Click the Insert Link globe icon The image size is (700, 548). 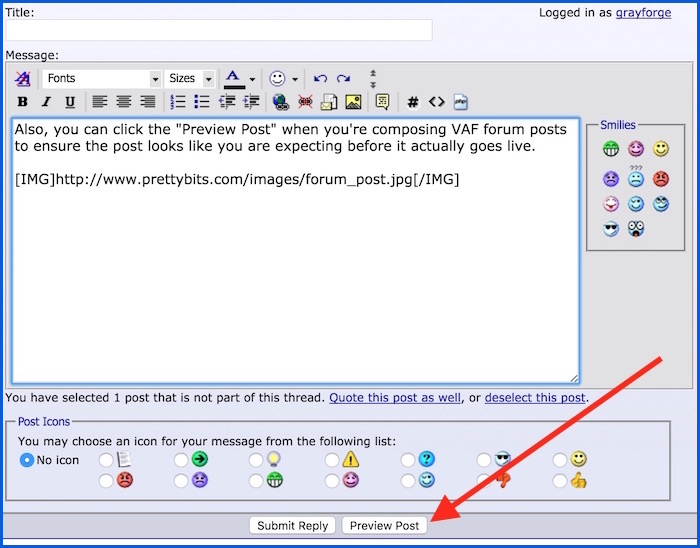coord(281,102)
